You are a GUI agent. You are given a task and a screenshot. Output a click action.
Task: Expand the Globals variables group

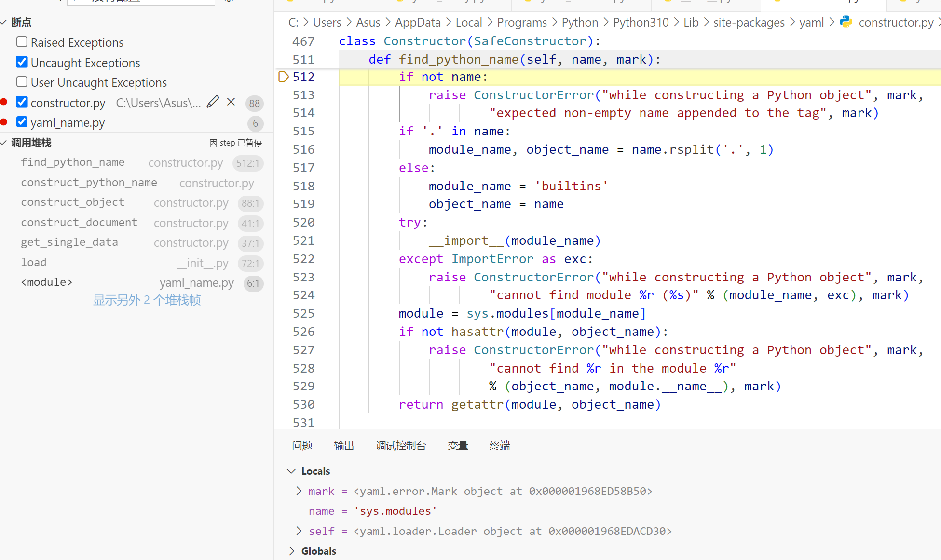(291, 551)
